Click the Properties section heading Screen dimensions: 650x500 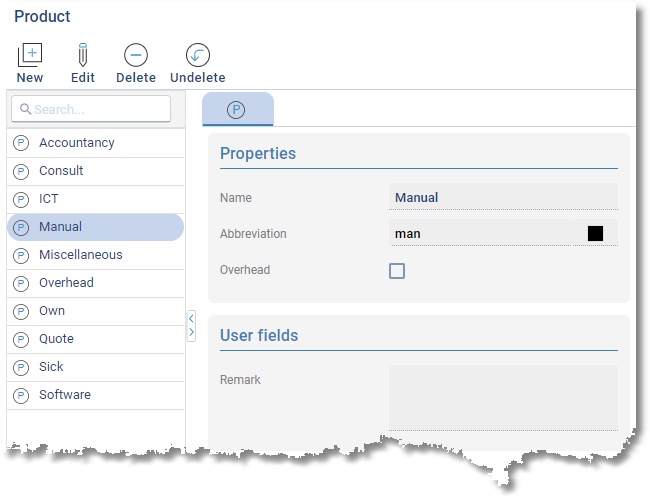pos(258,153)
